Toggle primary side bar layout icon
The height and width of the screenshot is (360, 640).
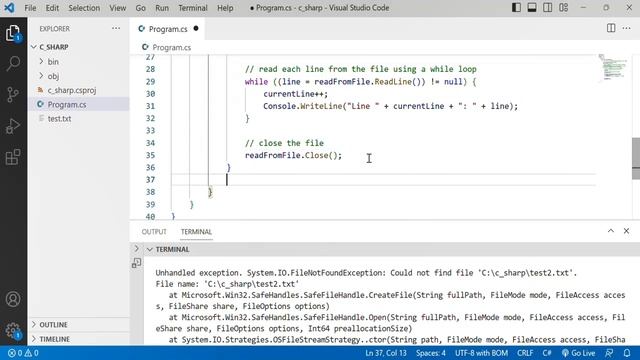(x=516, y=8)
